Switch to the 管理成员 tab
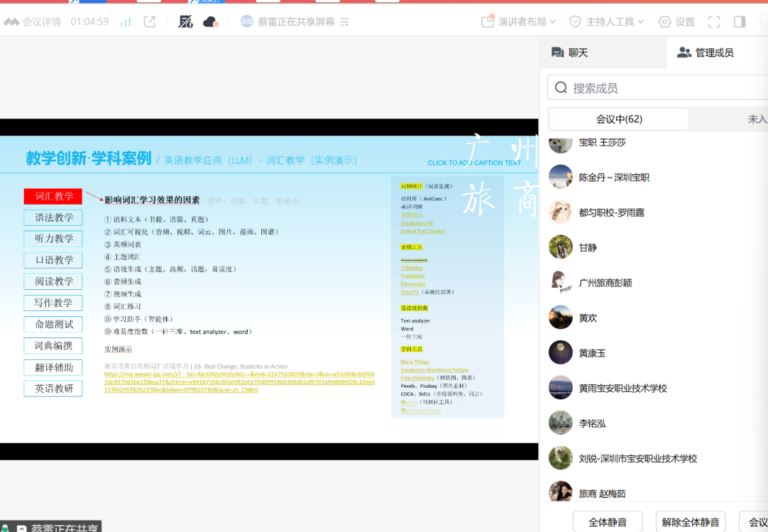 click(x=705, y=52)
